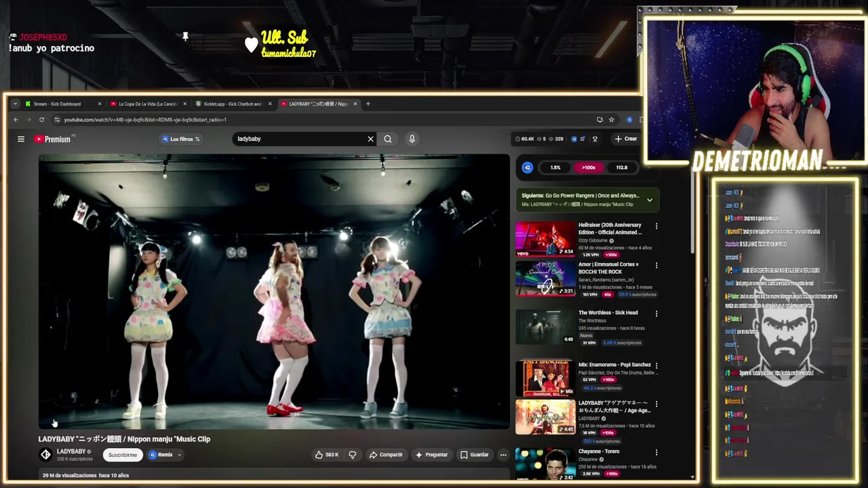Bookmark this page with the star
The height and width of the screenshot is (488, 868).
[x=611, y=120]
